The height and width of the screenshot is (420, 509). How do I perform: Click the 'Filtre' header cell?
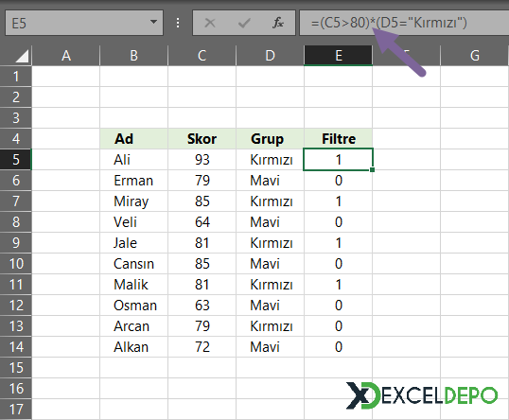(339, 139)
